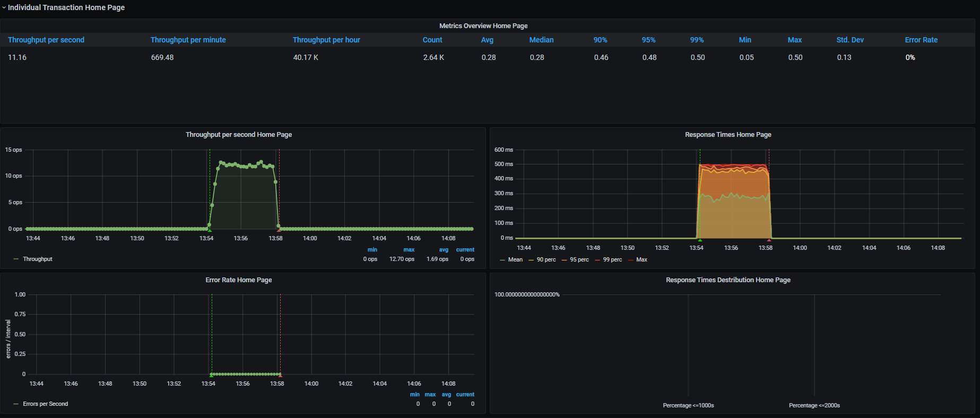980x418 pixels.
Task: Select the 0.48 value under 95%
Action: 649,57
